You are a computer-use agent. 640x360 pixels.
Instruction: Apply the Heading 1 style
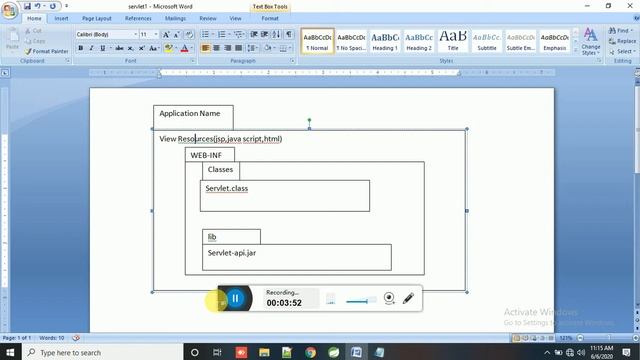(x=385, y=41)
